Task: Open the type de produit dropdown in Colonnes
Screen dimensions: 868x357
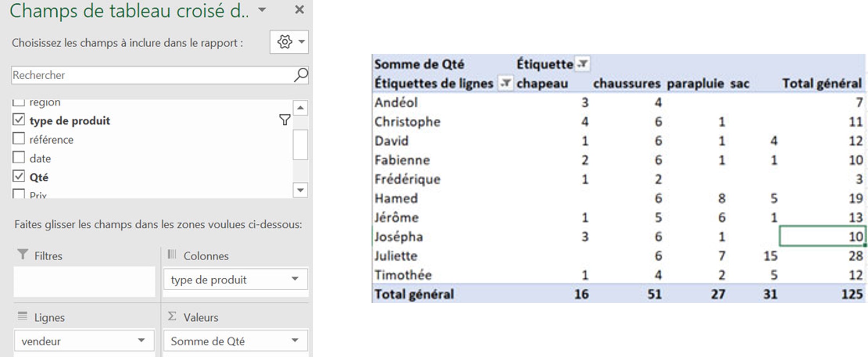Action: tap(296, 279)
